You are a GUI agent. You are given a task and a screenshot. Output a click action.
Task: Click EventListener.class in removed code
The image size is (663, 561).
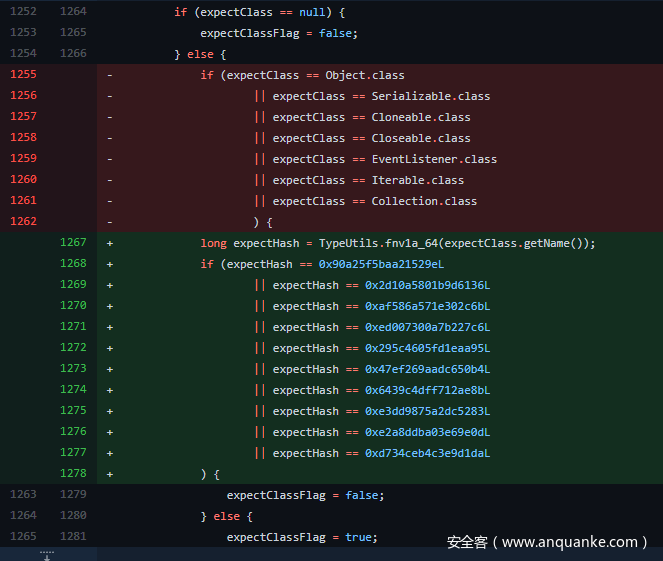point(434,159)
